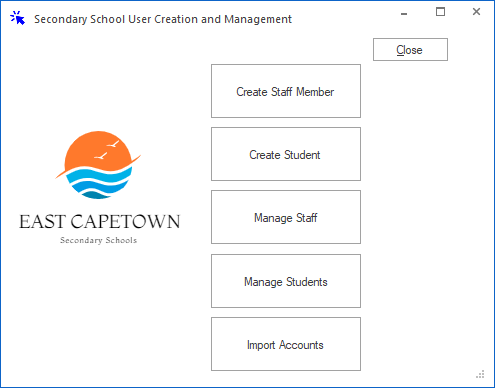Image resolution: width=495 pixels, height=388 pixels.
Task: Click the East Capetown sun and waves logo
Action: click(98, 165)
